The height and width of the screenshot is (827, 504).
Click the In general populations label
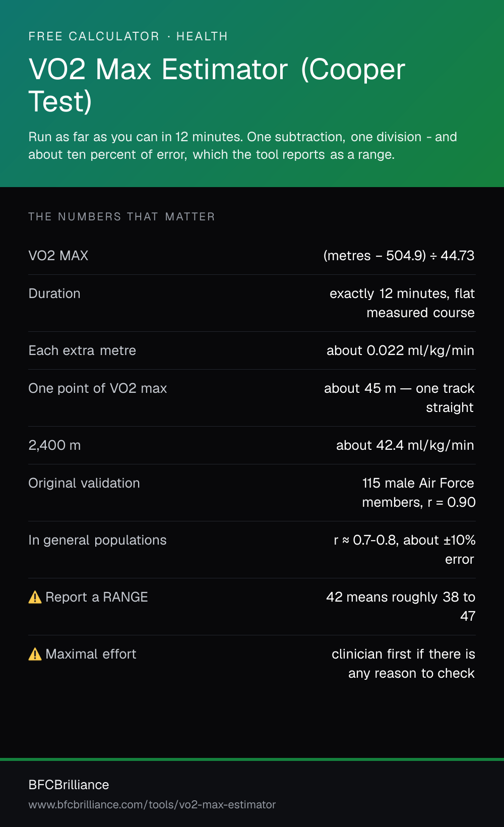coord(97,540)
